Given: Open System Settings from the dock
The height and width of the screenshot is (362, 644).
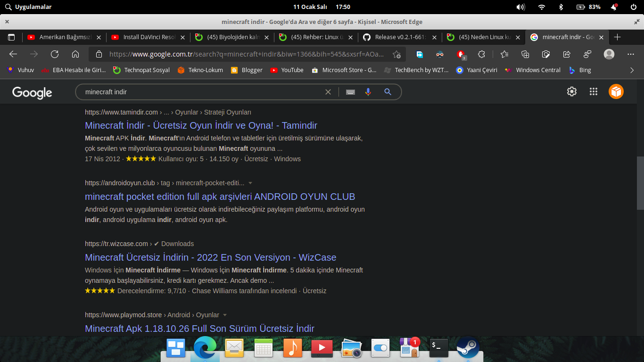Looking at the screenshot, I should tap(380, 348).
